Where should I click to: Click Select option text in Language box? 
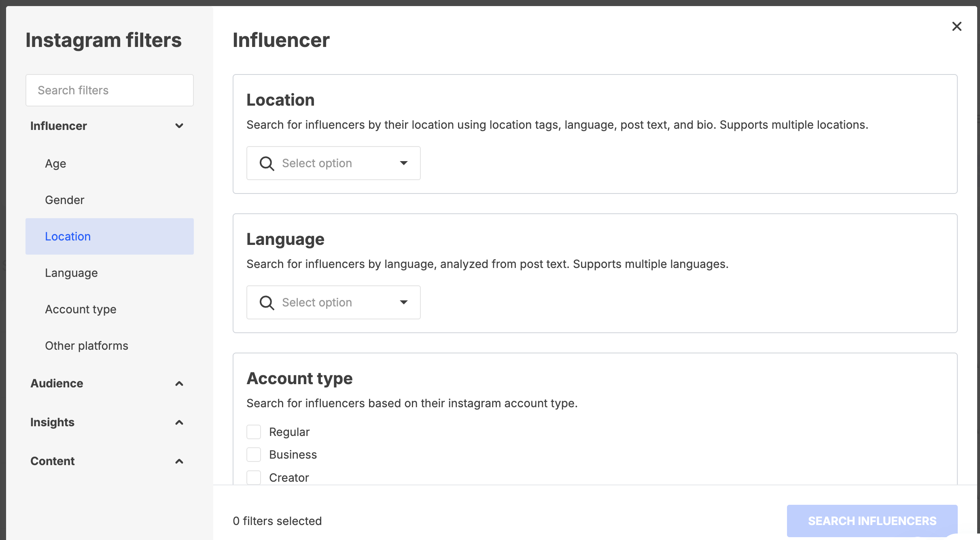317,302
